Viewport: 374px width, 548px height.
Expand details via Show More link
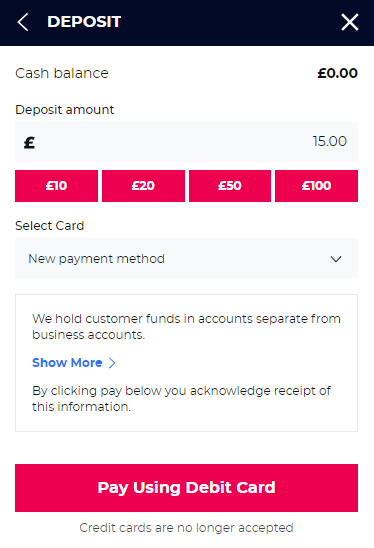[x=67, y=363]
